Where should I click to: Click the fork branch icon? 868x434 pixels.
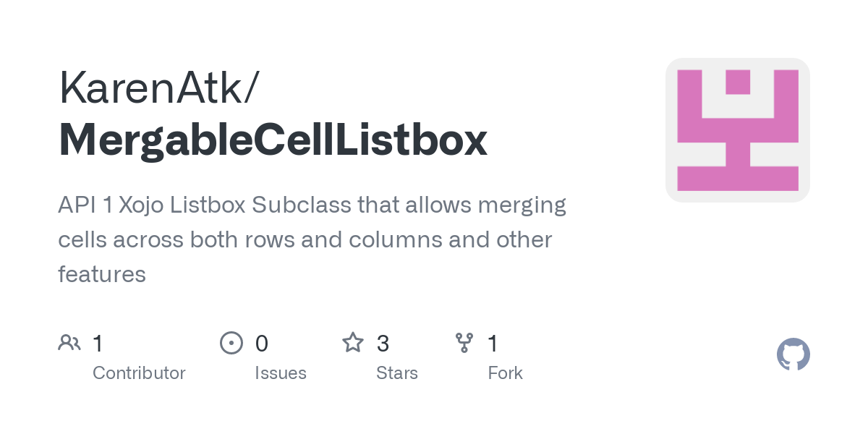point(464,343)
